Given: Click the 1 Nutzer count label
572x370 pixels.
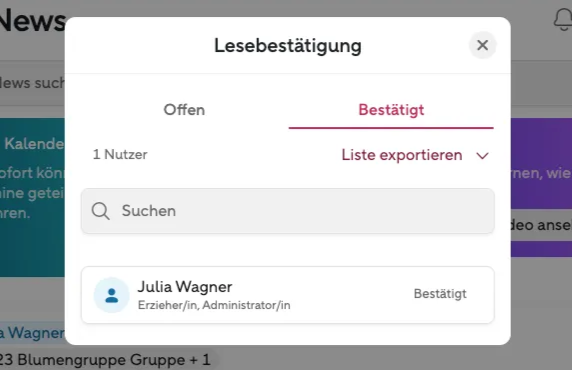Looking at the screenshot, I should [x=120, y=154].
